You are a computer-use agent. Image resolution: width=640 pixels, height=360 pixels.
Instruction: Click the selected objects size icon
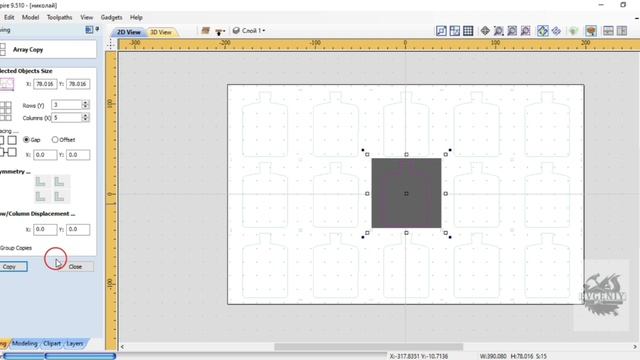pyautogui.click(x=7, y=84)
